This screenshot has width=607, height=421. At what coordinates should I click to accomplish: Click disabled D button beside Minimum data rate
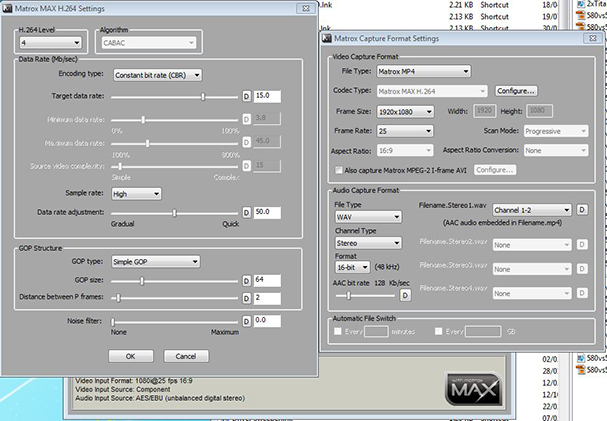[x=247, y=119]
